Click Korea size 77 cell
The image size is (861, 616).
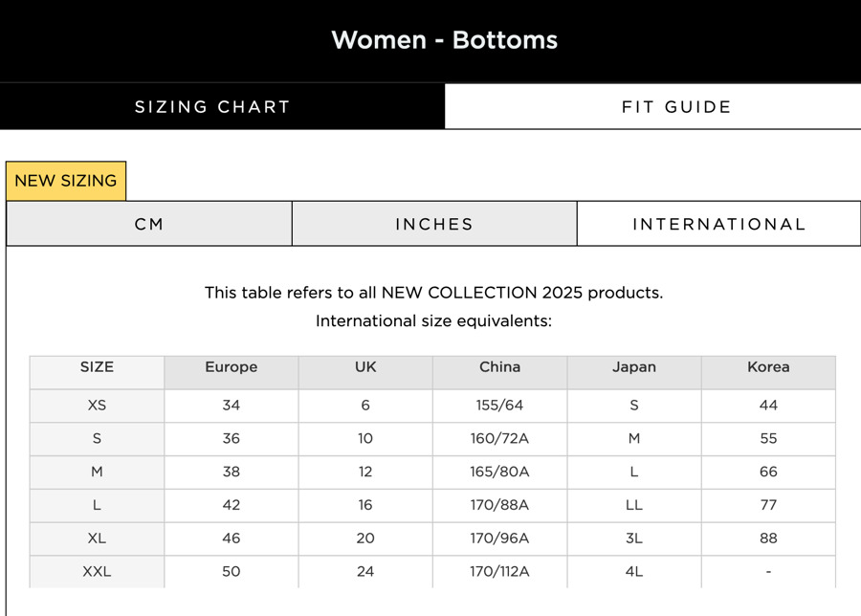tap(768, 505)
